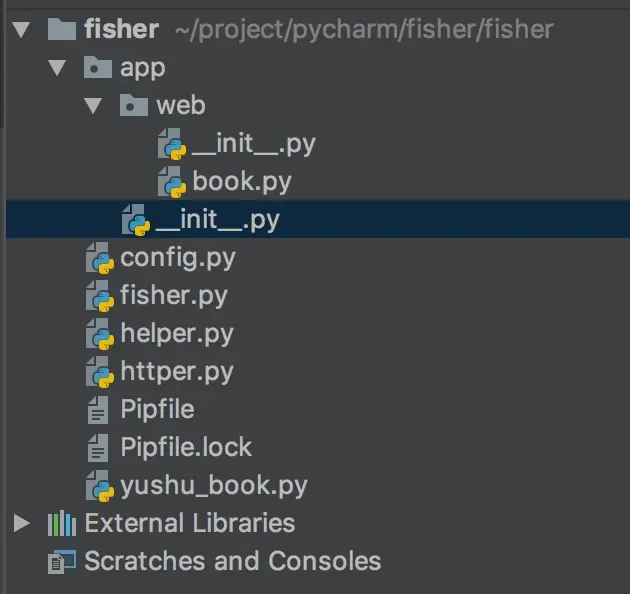The image size is (630, 594).
Task: Collapse the web folder arrow
Action: pos(94,106)
